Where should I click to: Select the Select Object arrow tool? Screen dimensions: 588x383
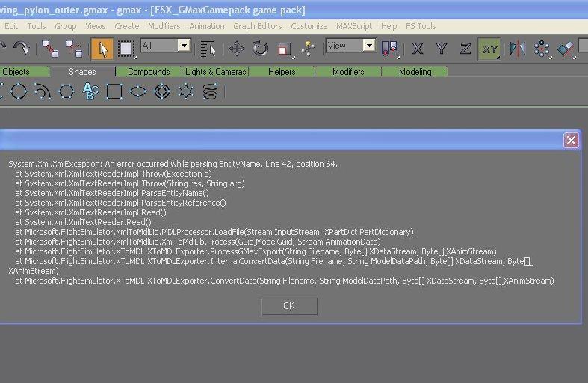click(102, 49)
